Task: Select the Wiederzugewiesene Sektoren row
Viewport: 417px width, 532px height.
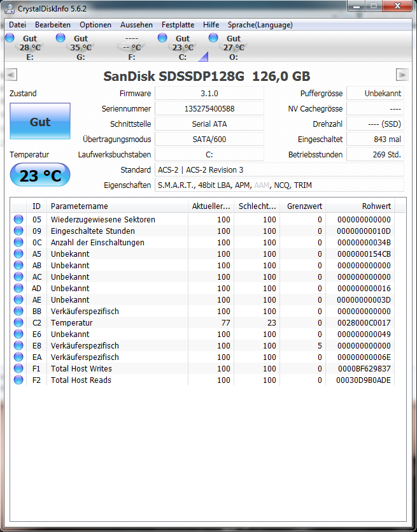Action: pyautogui.click(x=202, y=219)
